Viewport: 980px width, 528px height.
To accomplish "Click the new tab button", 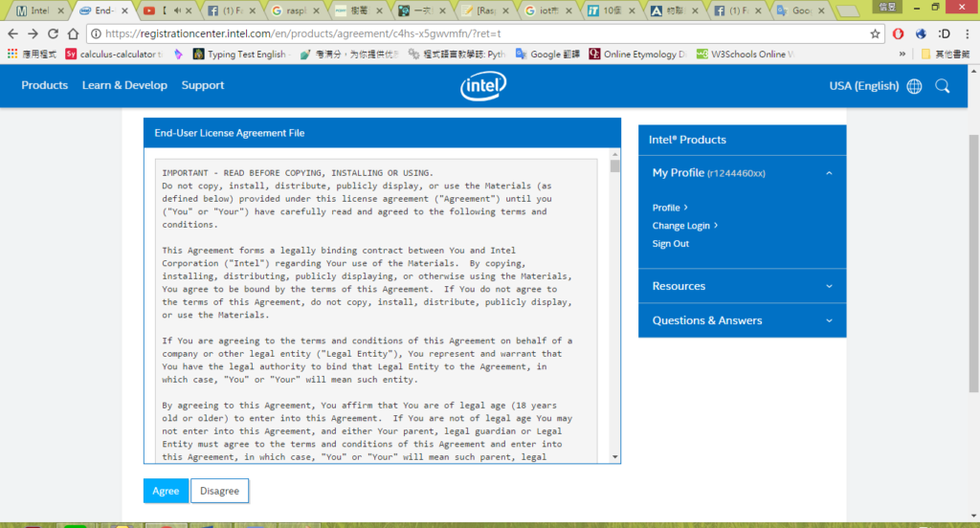I will (847, 11).
